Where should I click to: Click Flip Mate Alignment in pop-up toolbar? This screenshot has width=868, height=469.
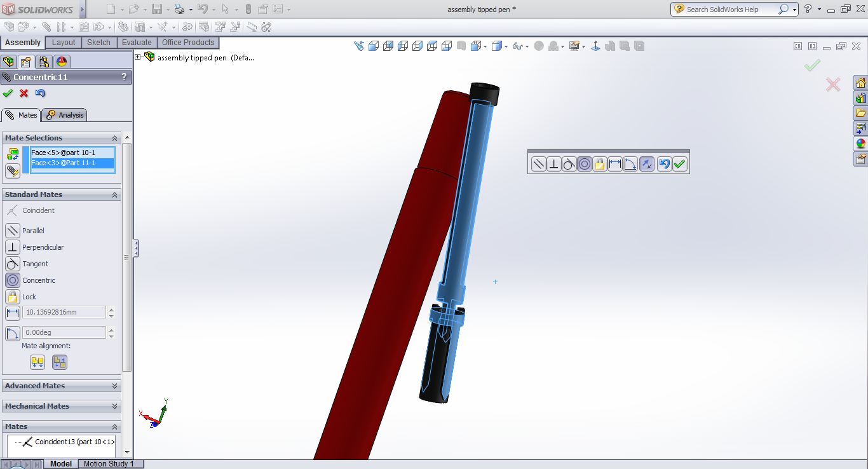[x=647, y=164]
